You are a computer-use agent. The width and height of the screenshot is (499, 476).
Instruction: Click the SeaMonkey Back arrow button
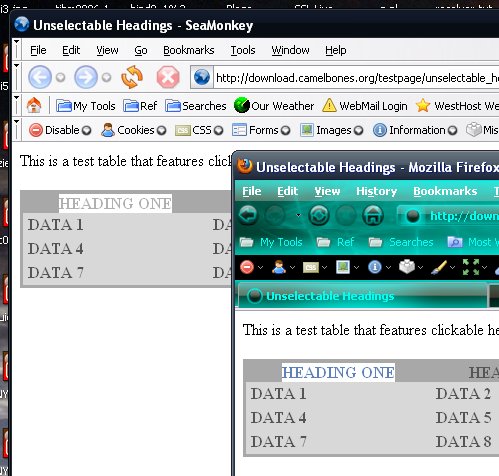point(40,77)
